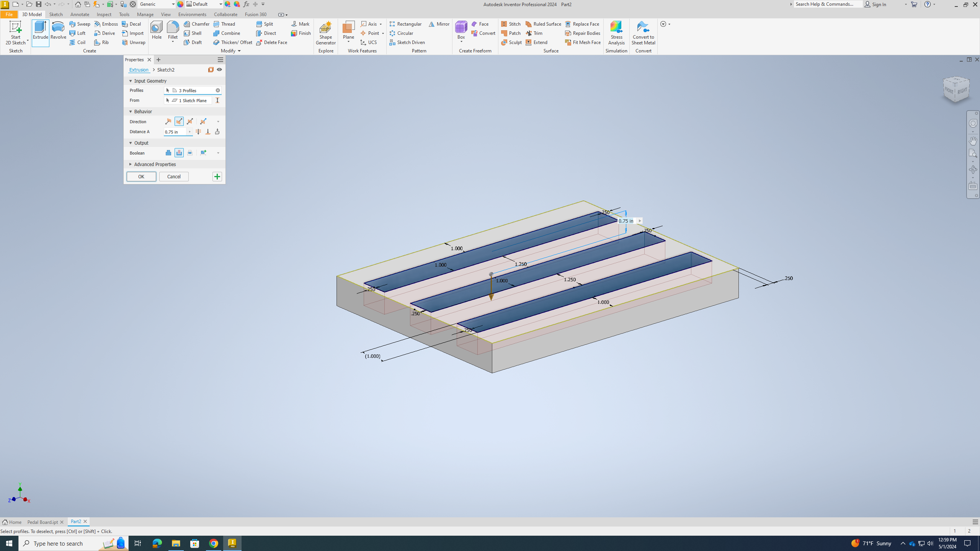This screenshot has height=551, width=980.
Task: Click the Combine tool
Action: coord(227,33)
